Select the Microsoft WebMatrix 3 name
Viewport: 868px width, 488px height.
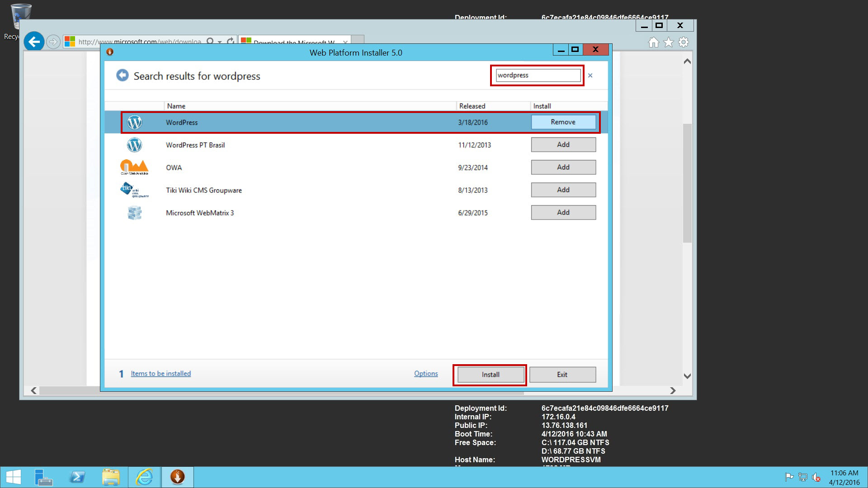200,213
